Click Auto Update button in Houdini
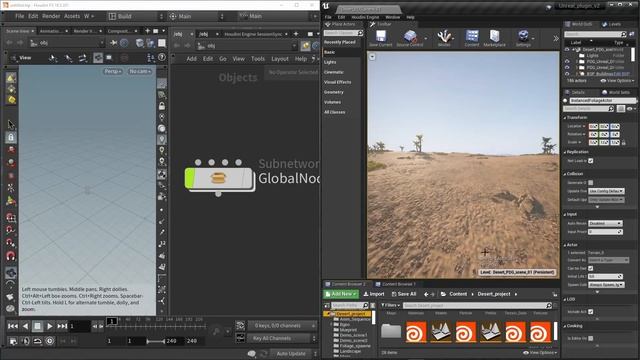 (x=291, y=353)
